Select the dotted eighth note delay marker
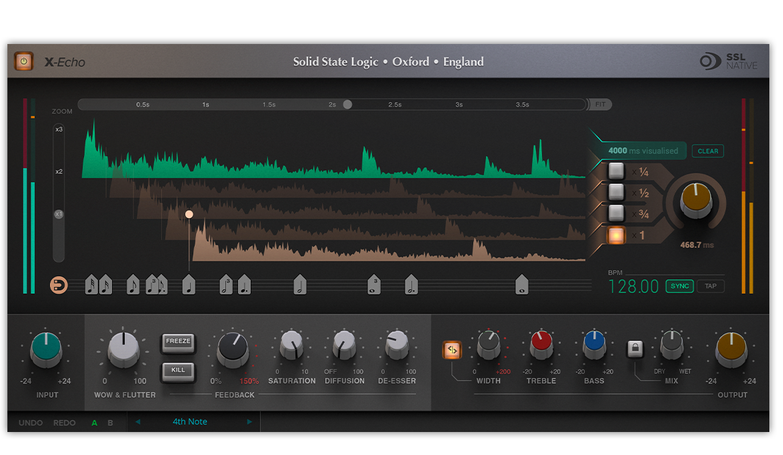The width and height of the screenshot is (783, 455). pyautogui.click(x=162, y=285)
